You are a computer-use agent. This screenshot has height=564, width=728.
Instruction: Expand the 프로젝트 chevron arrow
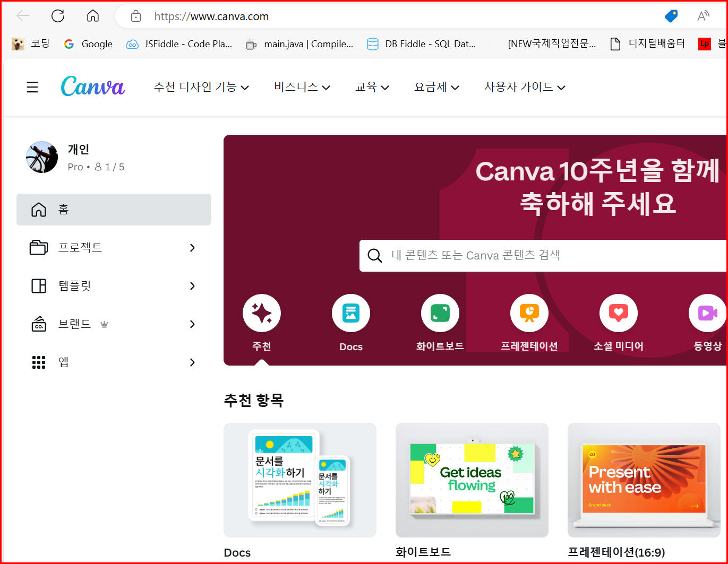pos(192,248)
